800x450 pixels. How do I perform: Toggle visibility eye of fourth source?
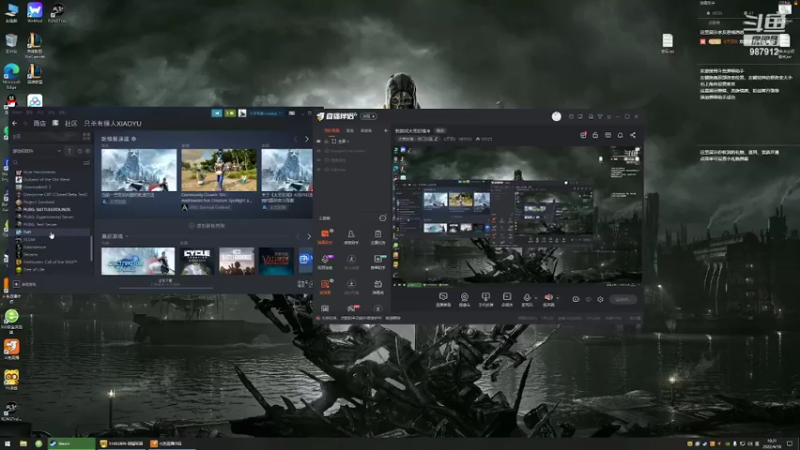[x=319, y=169]
